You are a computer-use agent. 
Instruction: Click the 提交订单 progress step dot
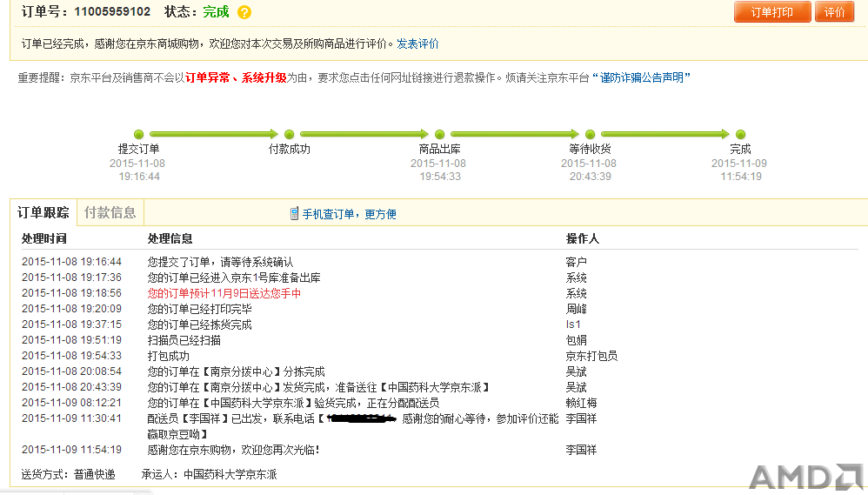point(139,134)
